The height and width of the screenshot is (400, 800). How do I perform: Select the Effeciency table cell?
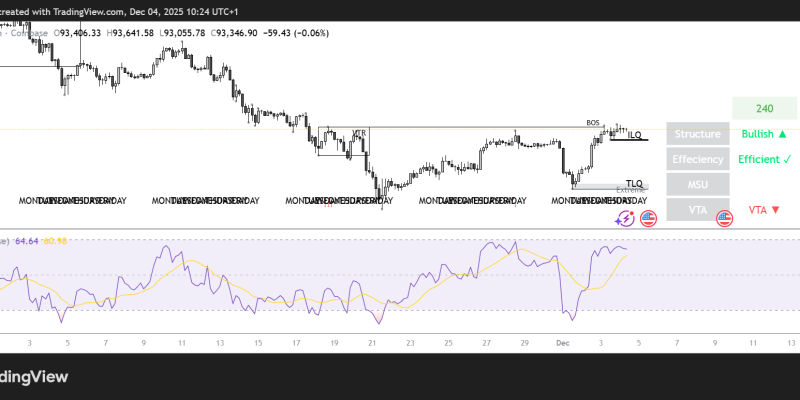click(697, 159)
